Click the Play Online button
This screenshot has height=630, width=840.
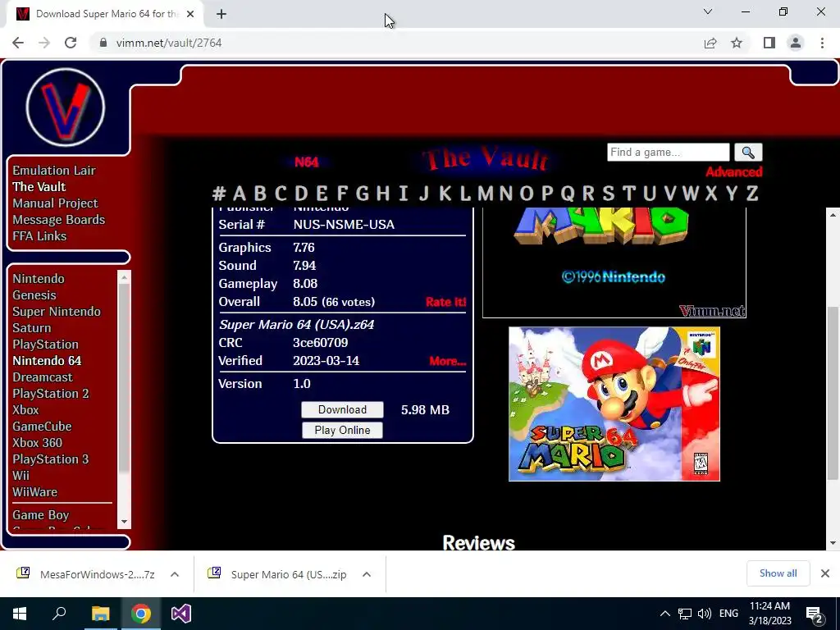click(x=342, y=430)
